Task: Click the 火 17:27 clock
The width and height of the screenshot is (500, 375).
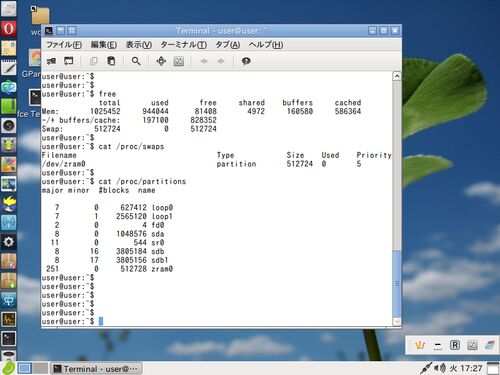Action: (x=466, y=368)
